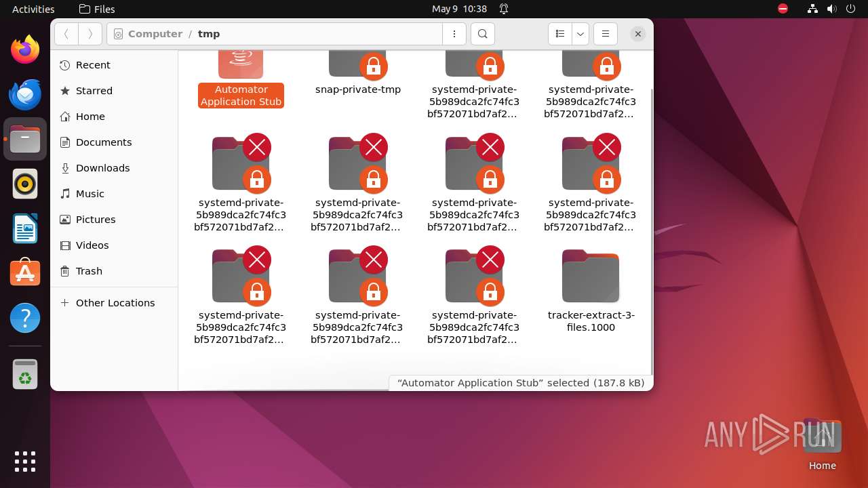The height and width of the screenshot is (488, 868).
Task: Open the power menu icon
Action: [x=851, y=9]
